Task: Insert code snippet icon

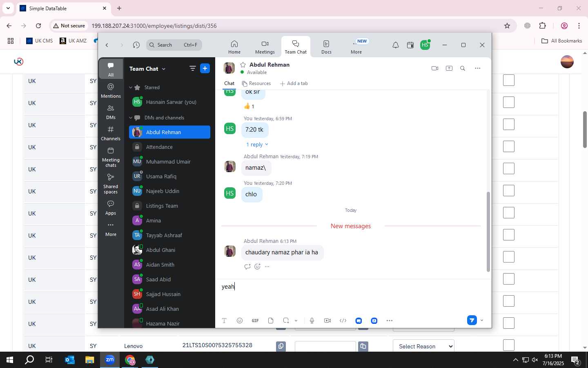Action: (x=343, y=321)
